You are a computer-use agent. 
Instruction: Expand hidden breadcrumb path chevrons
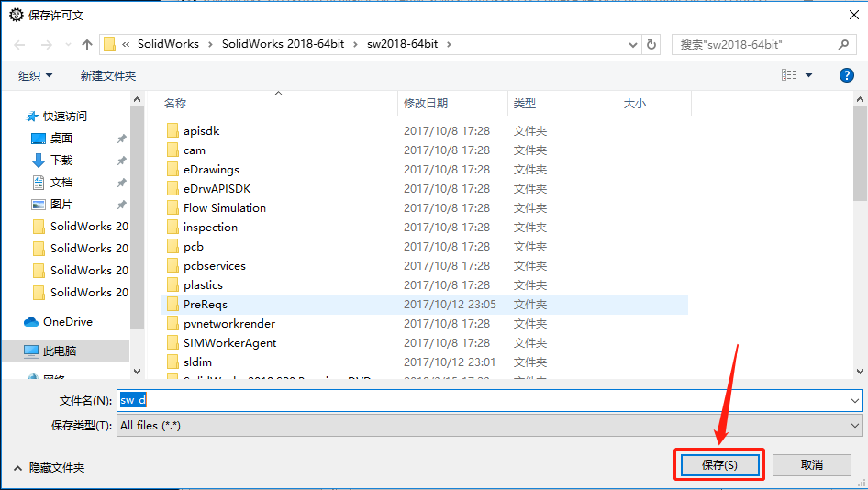[x=127, y=44]
